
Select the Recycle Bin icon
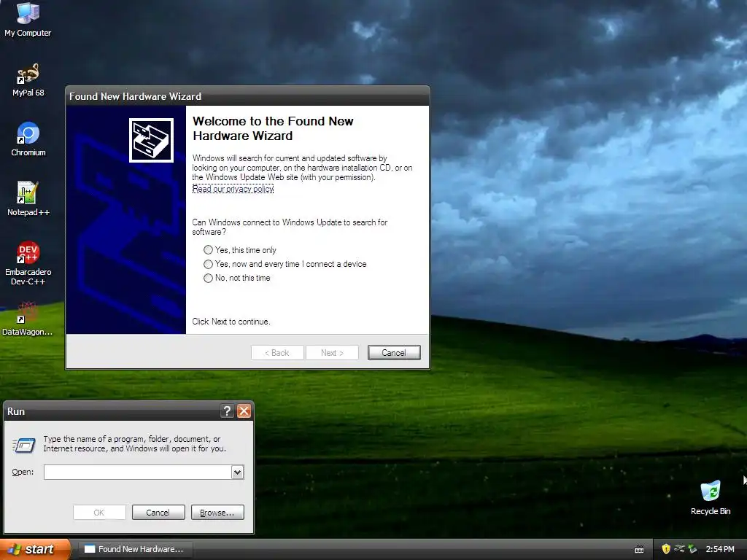(x=711, y=497)
